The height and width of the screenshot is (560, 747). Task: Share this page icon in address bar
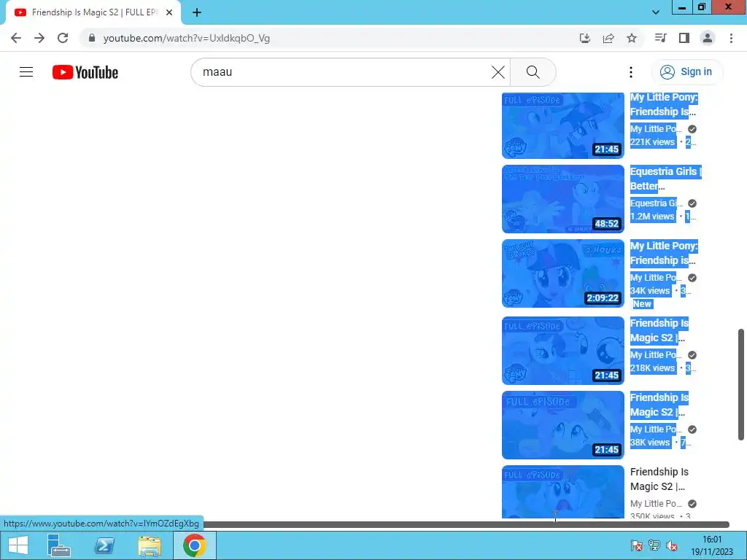(x=608, y=38)
